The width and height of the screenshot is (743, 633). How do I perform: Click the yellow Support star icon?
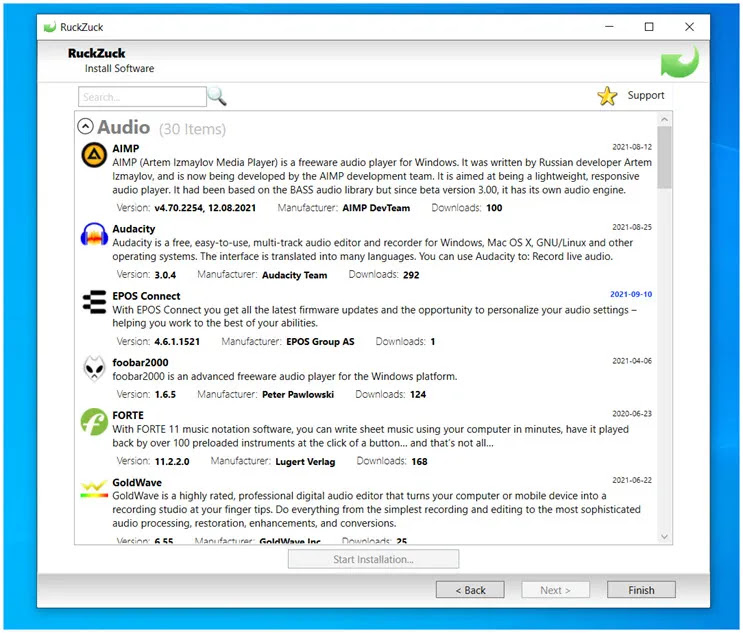pyautogui.click(x=607, y=96)
